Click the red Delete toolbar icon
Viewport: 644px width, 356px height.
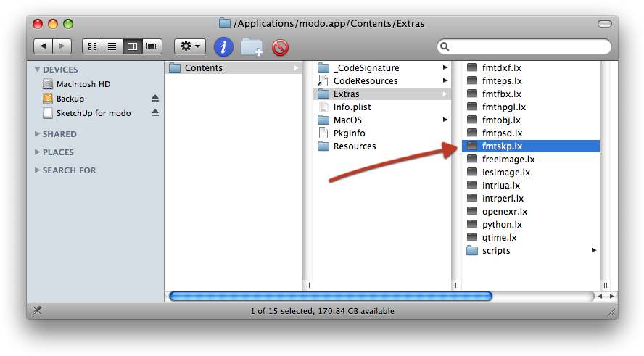click(x=280, y=47)
